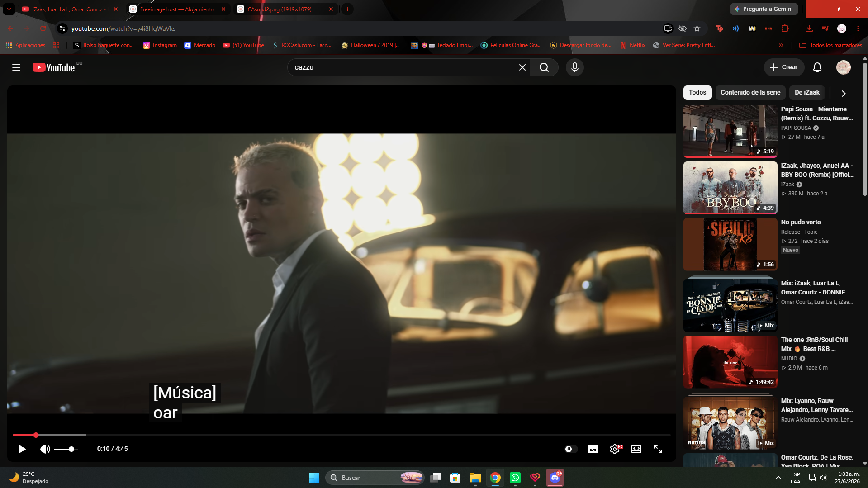
Task: Open Discord from the taskbar
Action: coord(555,478)
